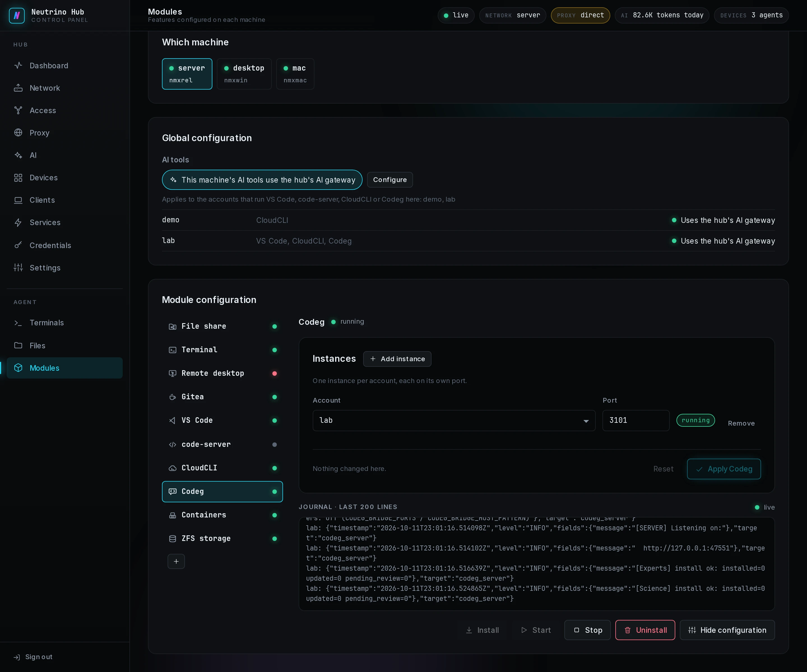
Task: Click the AI sparkle icon in sidebar
Action: (x=18, y=155)
